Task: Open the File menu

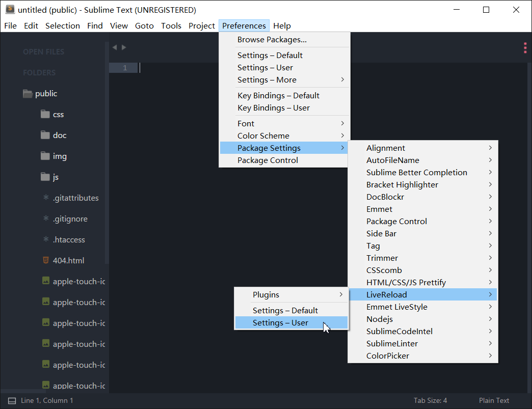Action: [x=11, y=26]
